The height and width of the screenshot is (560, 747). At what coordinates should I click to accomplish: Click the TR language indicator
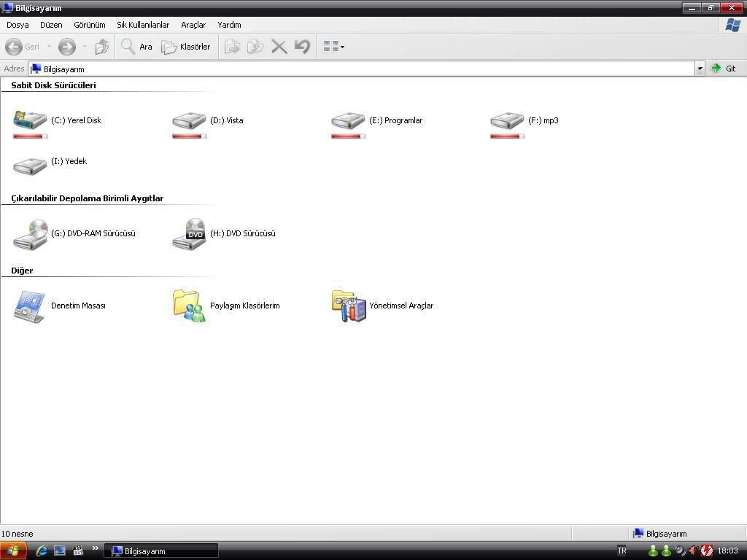click(622, 551)
